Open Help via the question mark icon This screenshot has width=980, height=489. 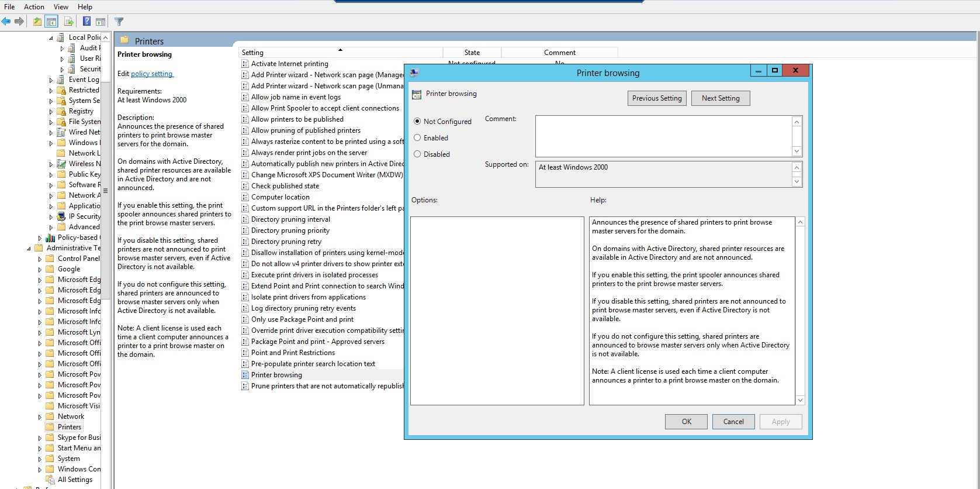click(x=86, y=22)
